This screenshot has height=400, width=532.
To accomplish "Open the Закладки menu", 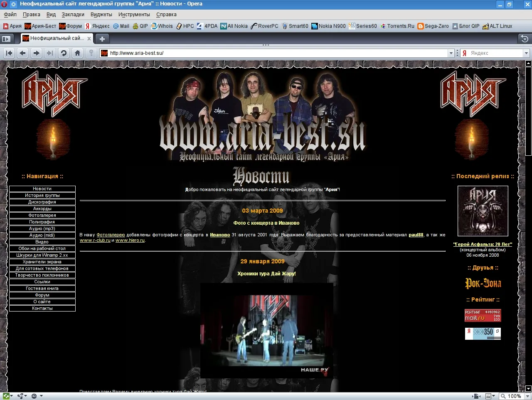I will pos(73,15).
